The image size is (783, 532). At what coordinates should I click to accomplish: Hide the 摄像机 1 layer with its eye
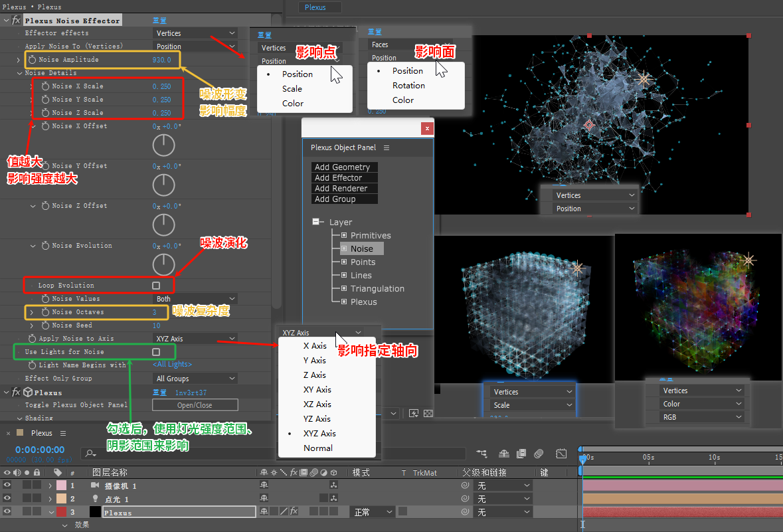[x=7, y=485]
